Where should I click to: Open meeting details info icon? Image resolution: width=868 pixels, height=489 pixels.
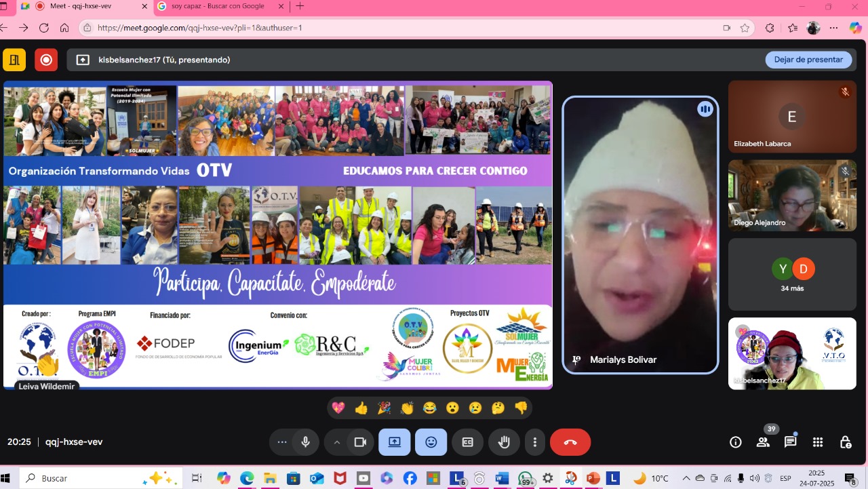coord(735,442)
